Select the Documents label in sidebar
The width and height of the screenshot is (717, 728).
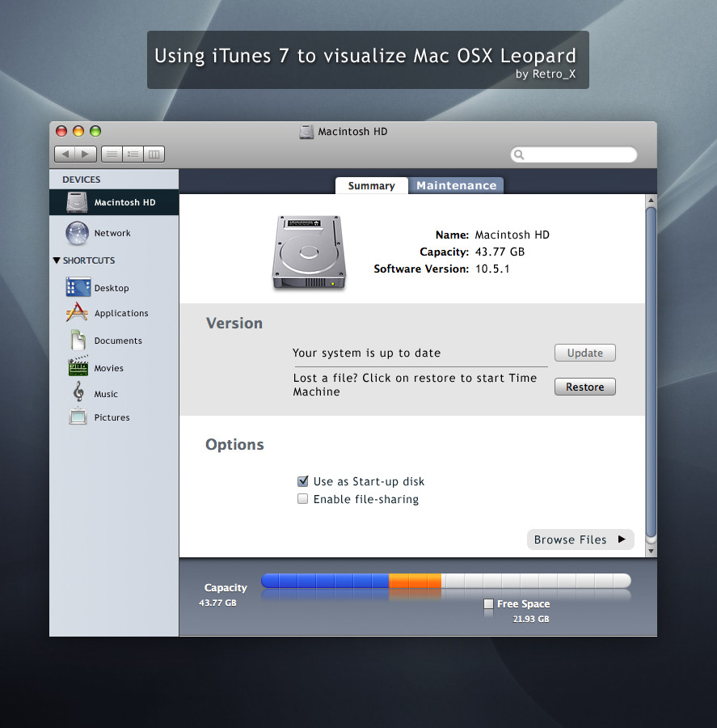[118, 341]
